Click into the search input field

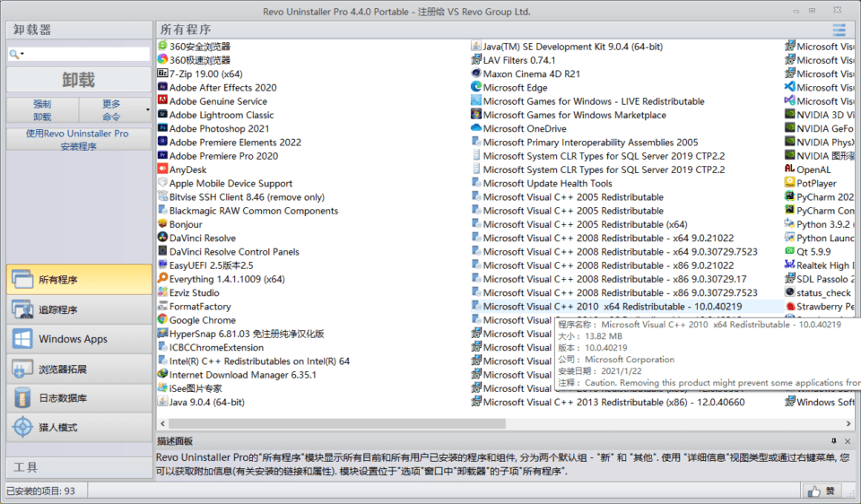pos(87,54)
